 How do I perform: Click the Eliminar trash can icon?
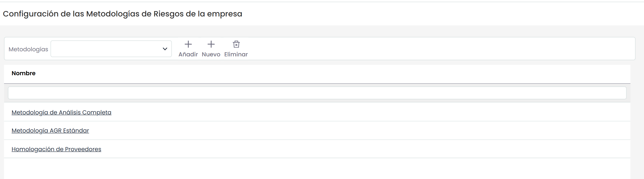(236, 45)
